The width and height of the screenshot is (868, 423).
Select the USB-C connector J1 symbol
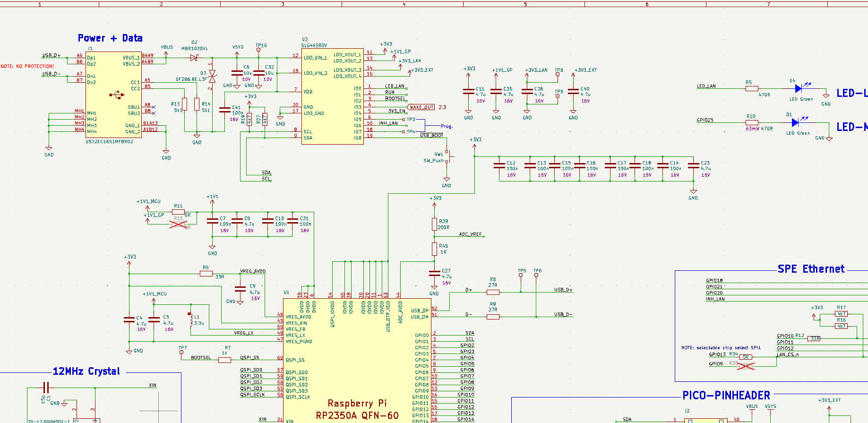[x=113, y=95]
